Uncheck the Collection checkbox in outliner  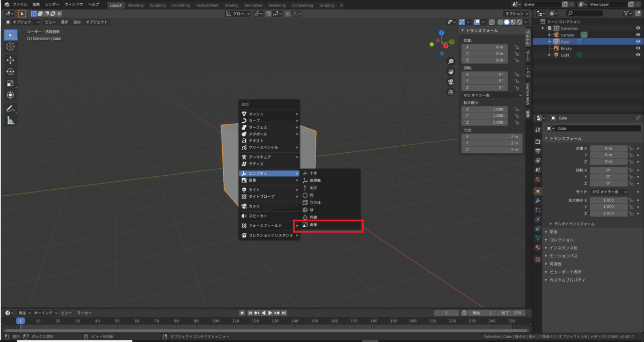[548, 28]
